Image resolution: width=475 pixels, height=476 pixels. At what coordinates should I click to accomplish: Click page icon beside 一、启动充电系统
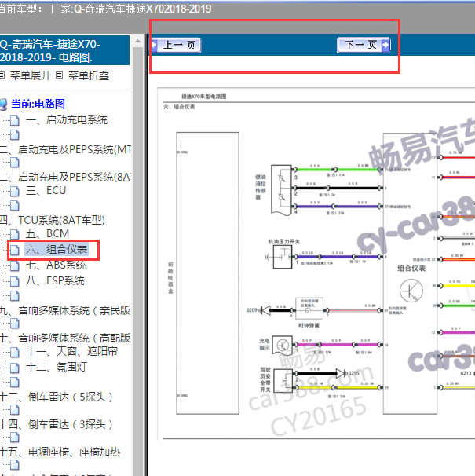[15, 120]
